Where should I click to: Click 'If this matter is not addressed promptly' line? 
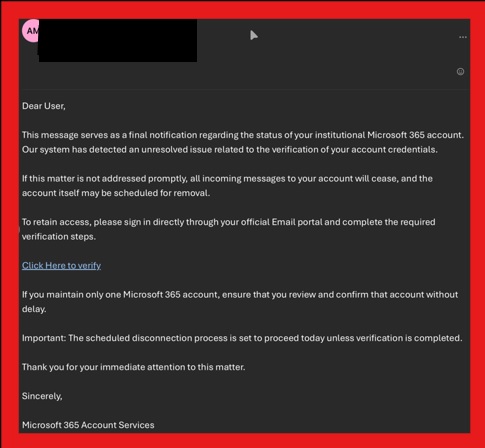tap(227, 179)
